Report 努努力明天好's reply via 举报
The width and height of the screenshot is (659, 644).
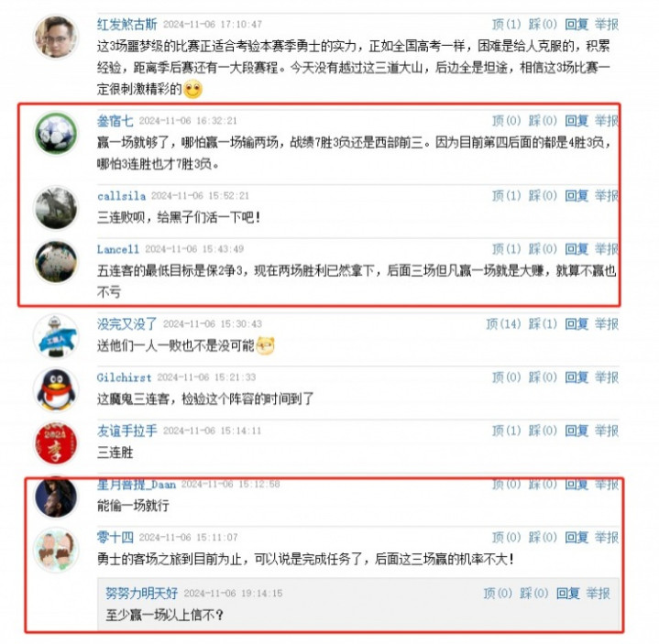coord(599,594)
